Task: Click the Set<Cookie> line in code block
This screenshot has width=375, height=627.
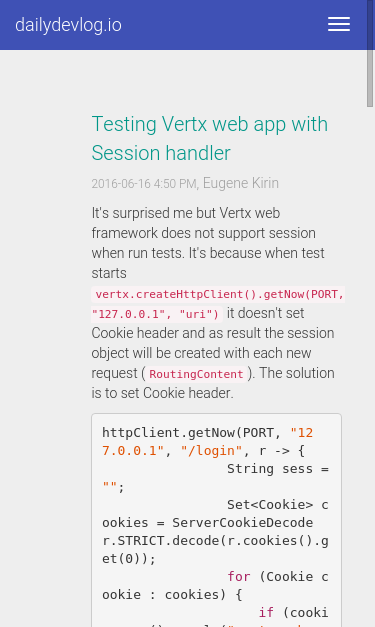Action: [278, 505]
